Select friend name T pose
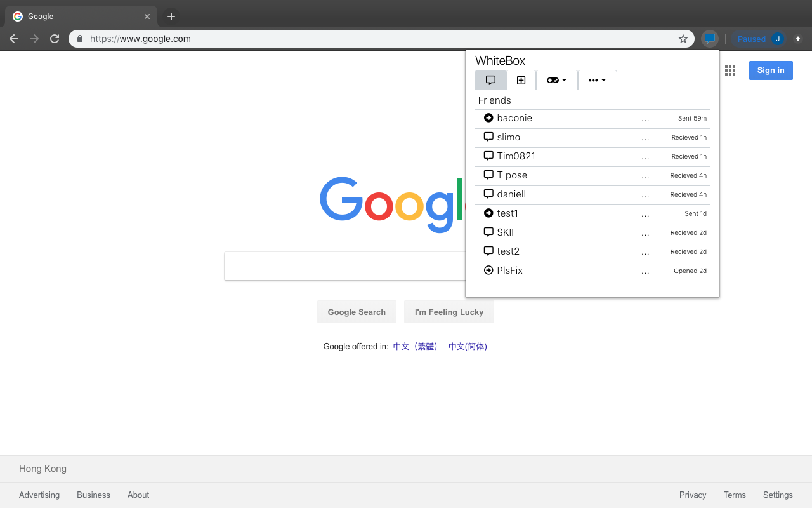Image resolution: width=812 pixels, height=508 pixels. click(512, 175)
